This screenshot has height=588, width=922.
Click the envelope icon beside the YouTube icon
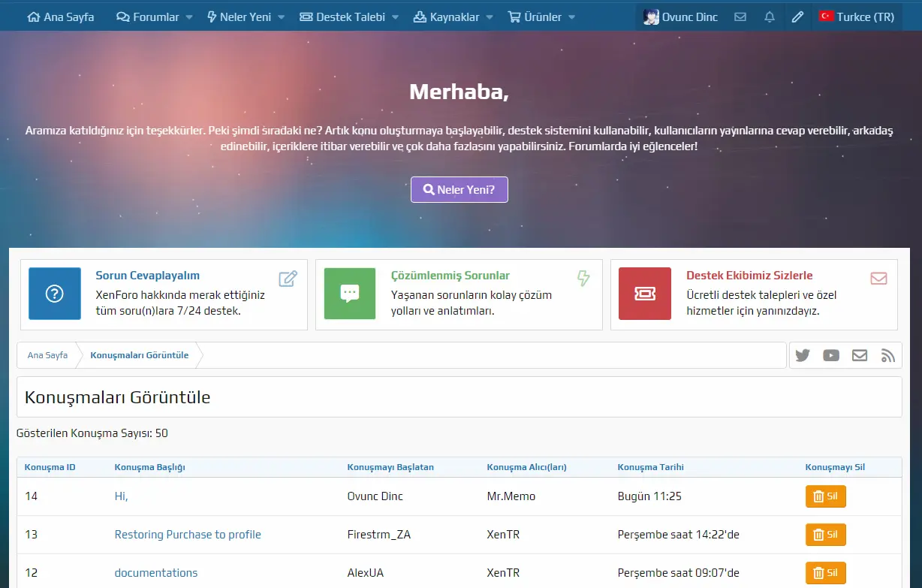pos(860,355)
